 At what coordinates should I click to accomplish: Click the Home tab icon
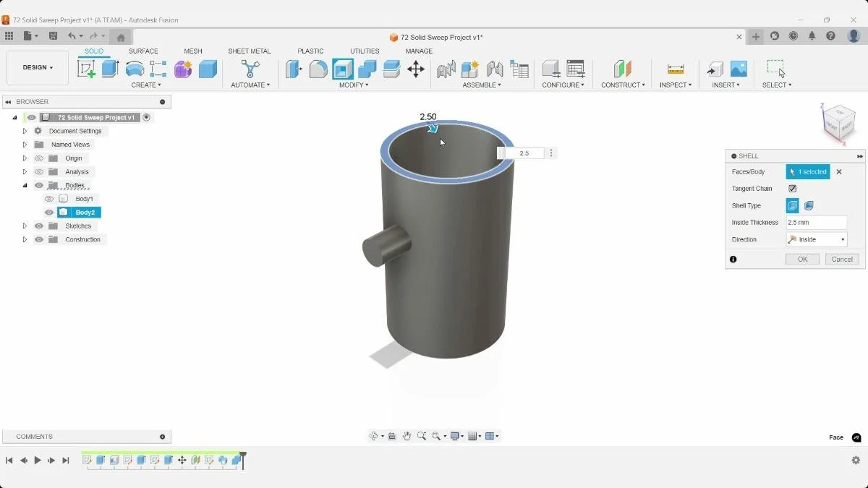tap(121, 37)
